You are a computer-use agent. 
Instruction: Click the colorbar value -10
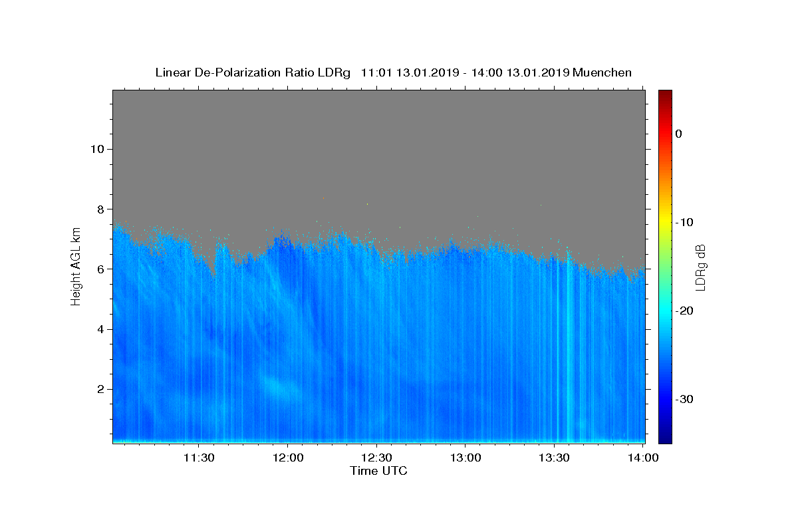[x=684, y=222]
